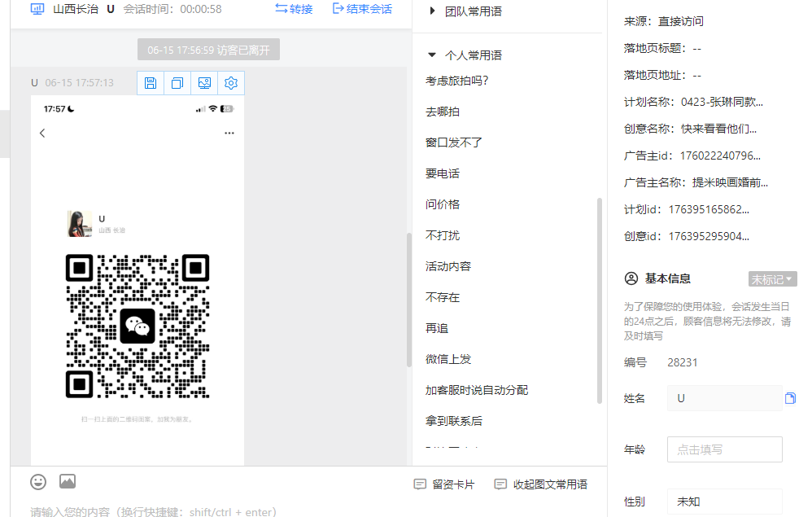Click the send image icon
812x517 pixels.
[68, 481]
